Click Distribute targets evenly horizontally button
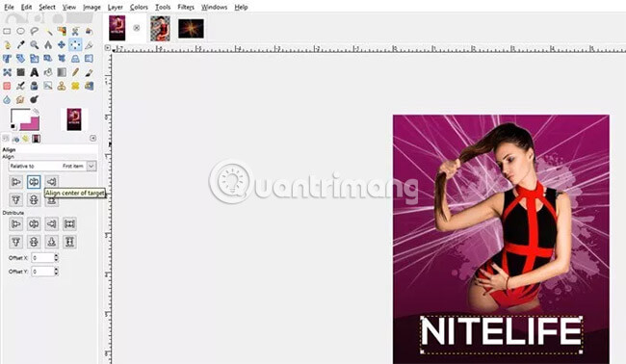This screenshot has width=626, height=364. click(69, 224)
